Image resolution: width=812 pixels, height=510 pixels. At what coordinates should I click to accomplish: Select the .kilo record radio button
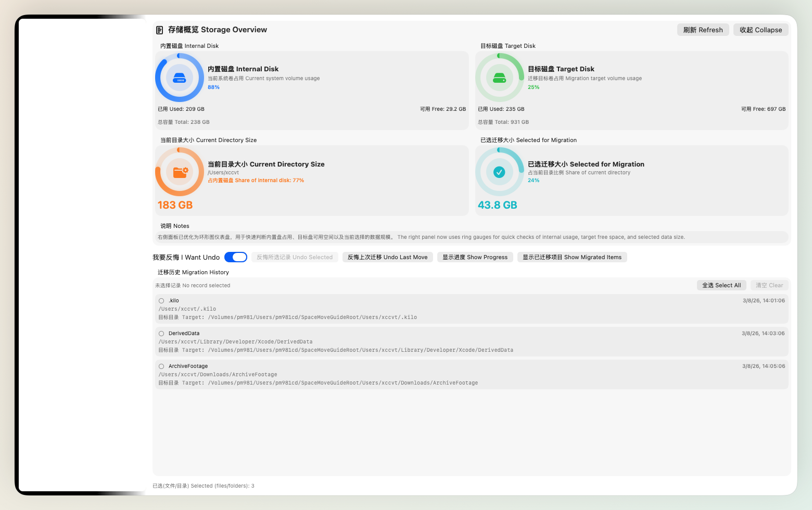click(161, 301)
